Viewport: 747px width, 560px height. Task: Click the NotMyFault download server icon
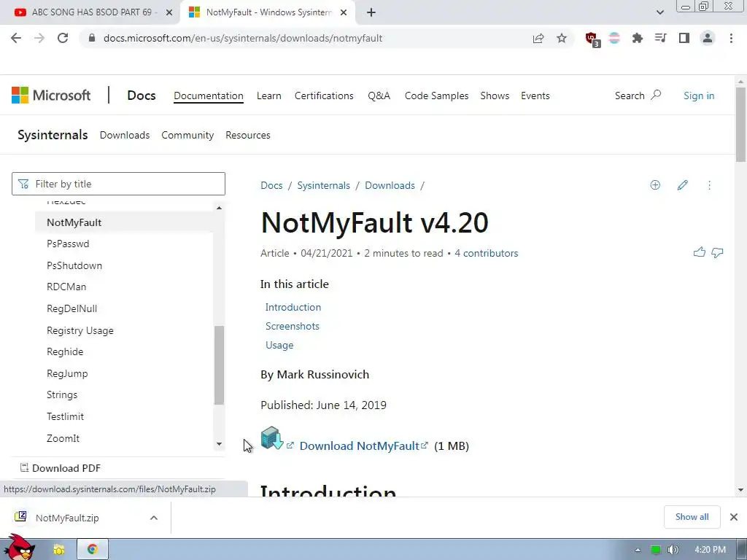point(271,437)
